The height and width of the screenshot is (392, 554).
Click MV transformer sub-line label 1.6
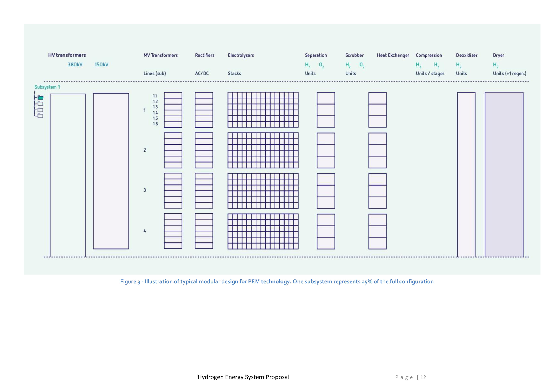coord(155,124)
